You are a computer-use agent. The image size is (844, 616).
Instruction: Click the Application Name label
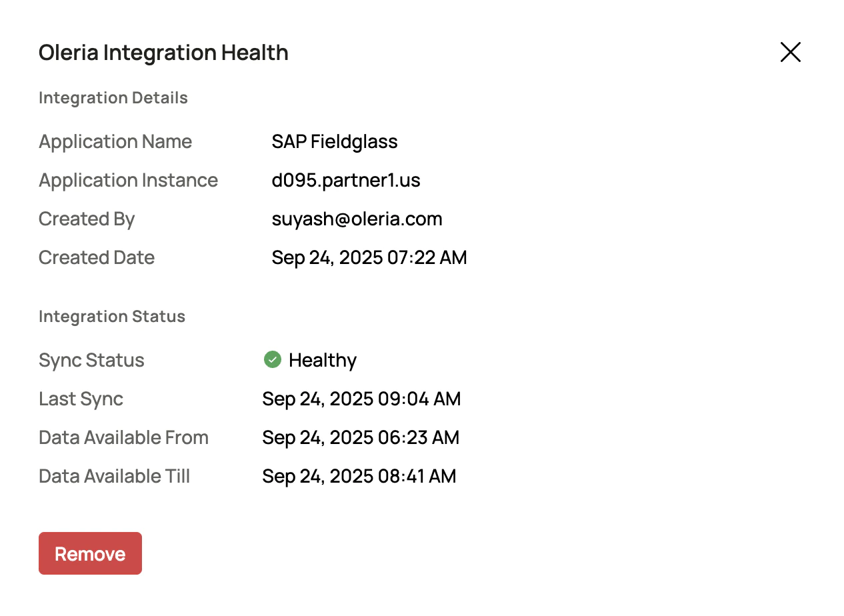[x=115, y=141]
